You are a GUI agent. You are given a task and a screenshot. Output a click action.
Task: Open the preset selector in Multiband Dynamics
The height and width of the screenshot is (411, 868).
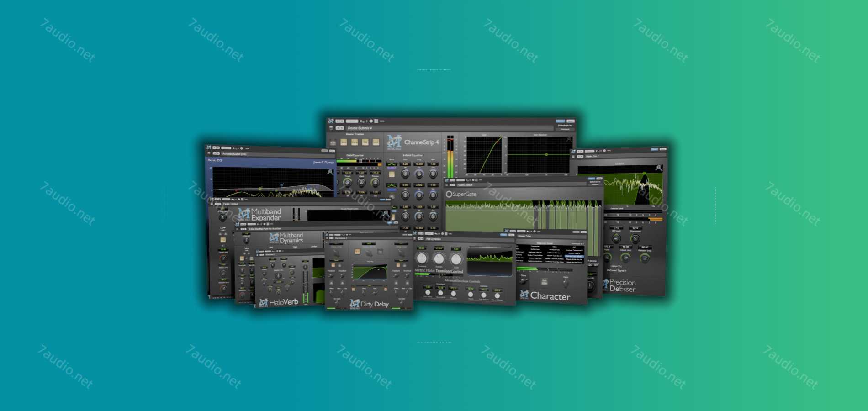pyautogui.click(x=323, y=229)
